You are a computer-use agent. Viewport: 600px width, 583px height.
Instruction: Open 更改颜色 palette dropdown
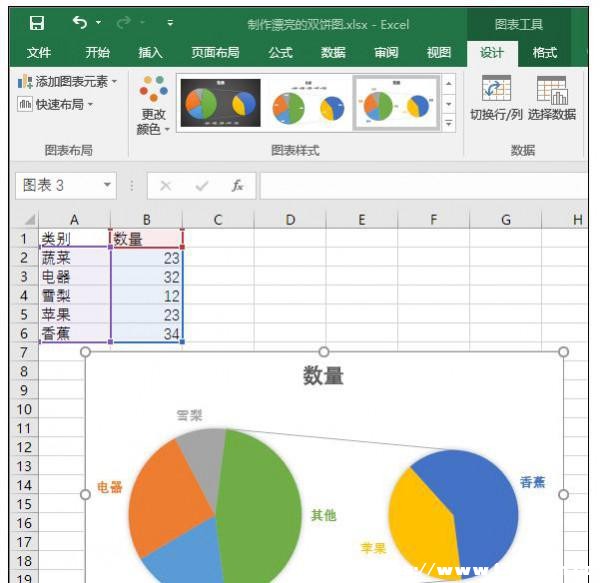[153, 105]
